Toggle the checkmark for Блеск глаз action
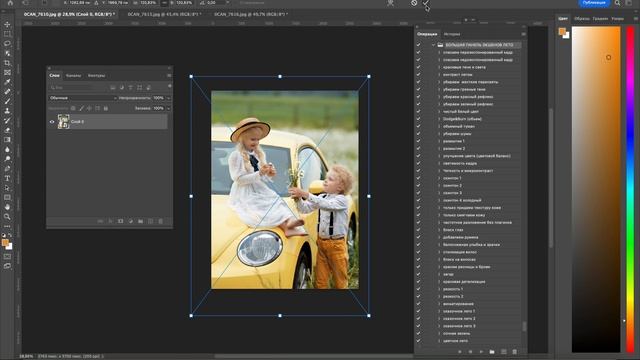 tap(418, 229)
